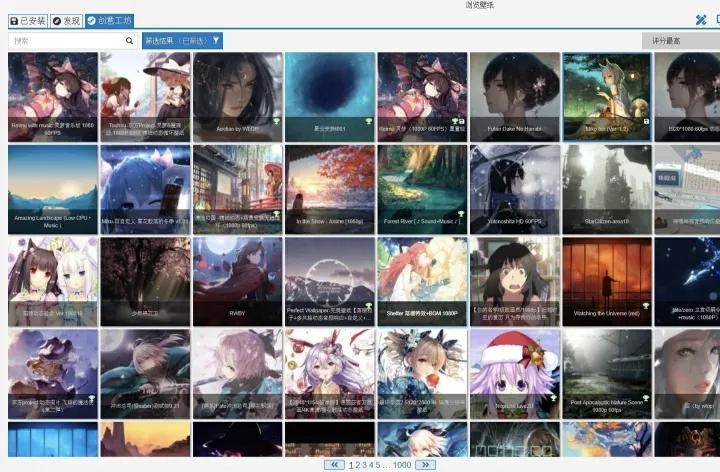Select the 'Forest River' sound music wallpaper
720x472 pixels.
point(422,190)
